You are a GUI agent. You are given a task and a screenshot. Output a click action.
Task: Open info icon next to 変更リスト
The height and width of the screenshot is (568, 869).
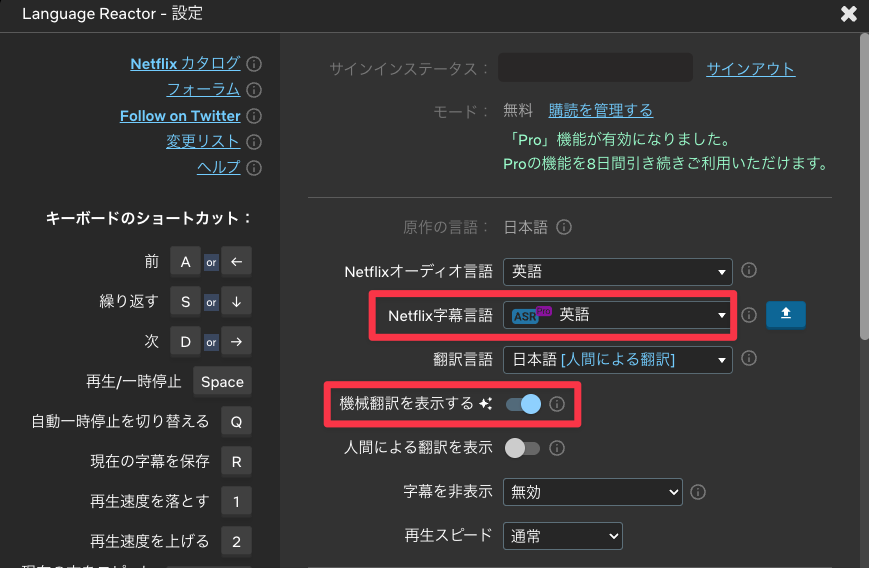[x=254, y=142]
